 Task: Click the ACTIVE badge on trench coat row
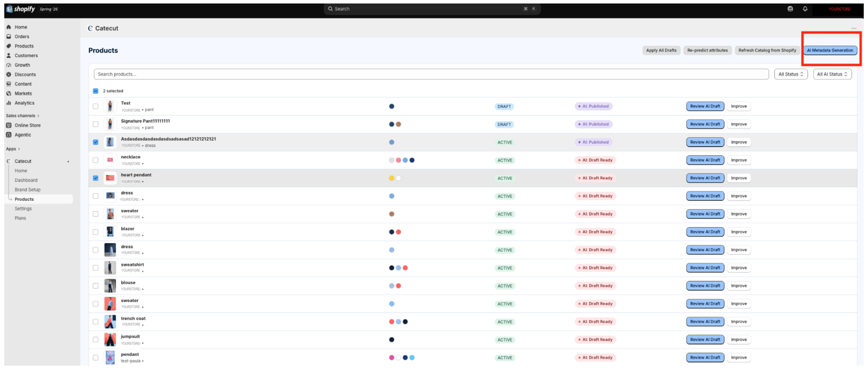pyautogui.click(x=505, y=322)
